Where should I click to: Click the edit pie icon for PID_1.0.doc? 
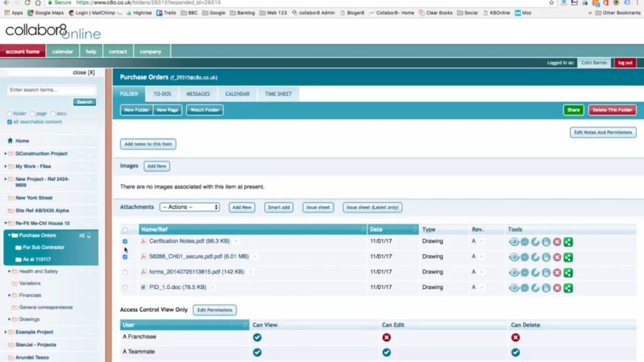point(536,288)
